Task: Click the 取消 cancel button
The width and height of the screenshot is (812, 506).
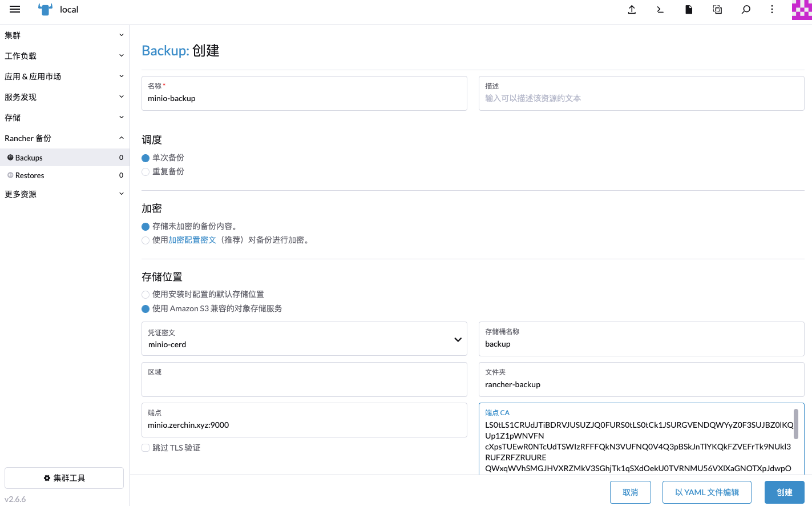Action: coord(631,492)
